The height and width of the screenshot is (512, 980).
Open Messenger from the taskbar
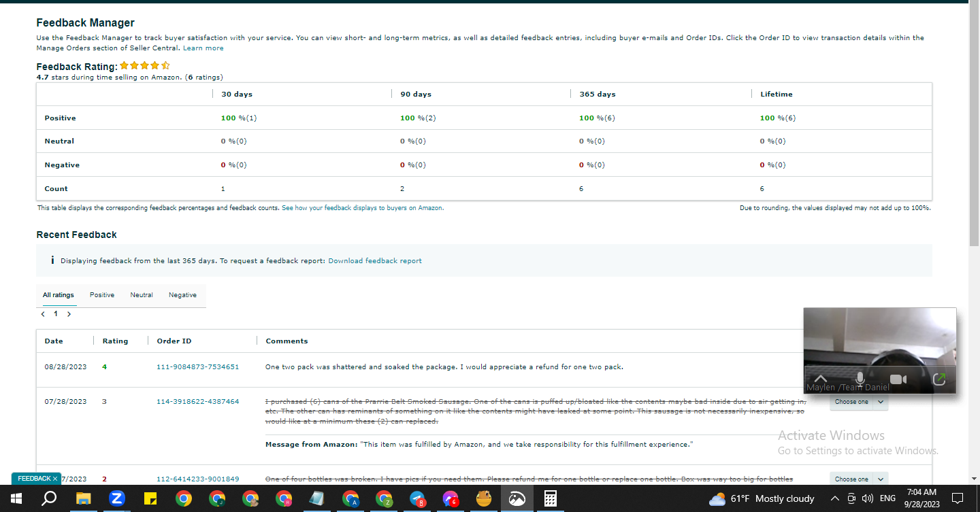[x=451, y=498]
